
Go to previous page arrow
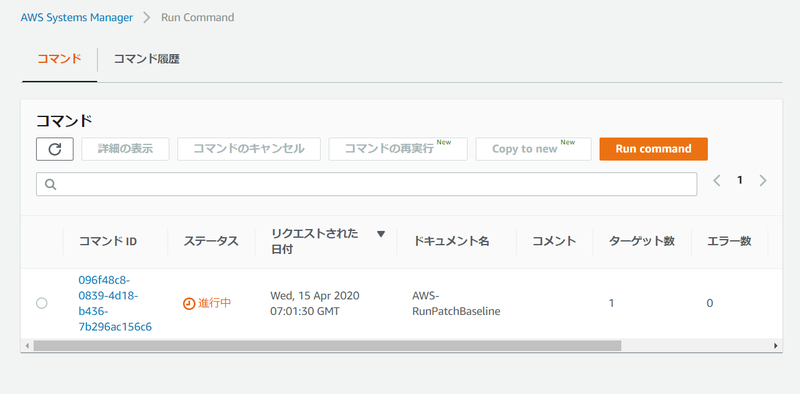pyautogui.click(x=717, y=180)
